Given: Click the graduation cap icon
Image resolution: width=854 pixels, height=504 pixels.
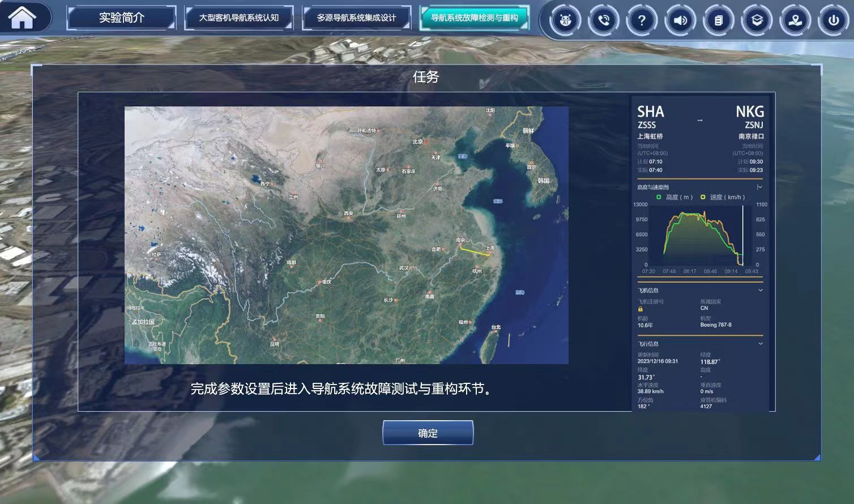Looking at the screenshot, I should coord(757,21).
